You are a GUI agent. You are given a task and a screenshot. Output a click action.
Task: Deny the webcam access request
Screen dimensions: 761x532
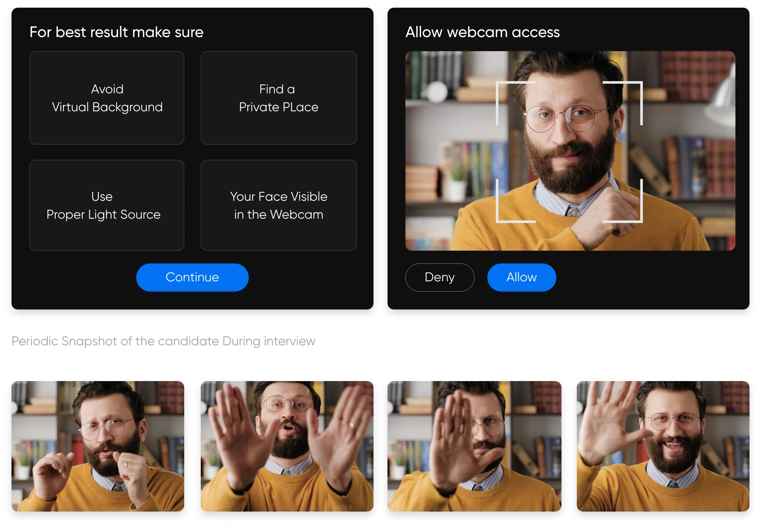[x=440, y=277]
